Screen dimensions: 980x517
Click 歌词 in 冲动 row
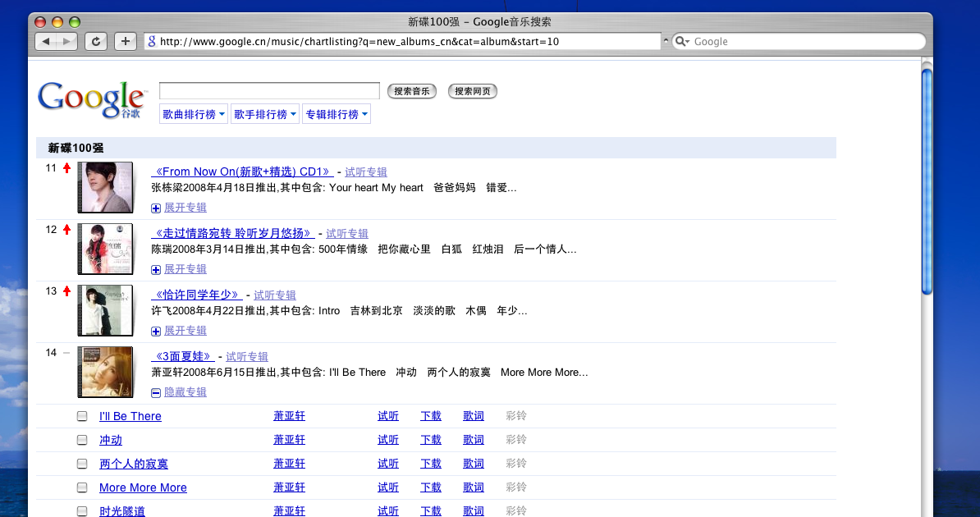click(x=473, y=440)
